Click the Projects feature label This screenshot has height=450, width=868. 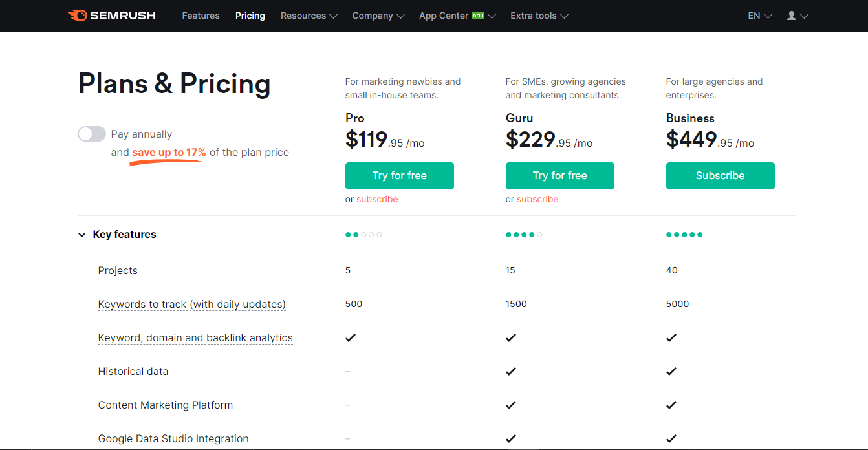[118, 270]
